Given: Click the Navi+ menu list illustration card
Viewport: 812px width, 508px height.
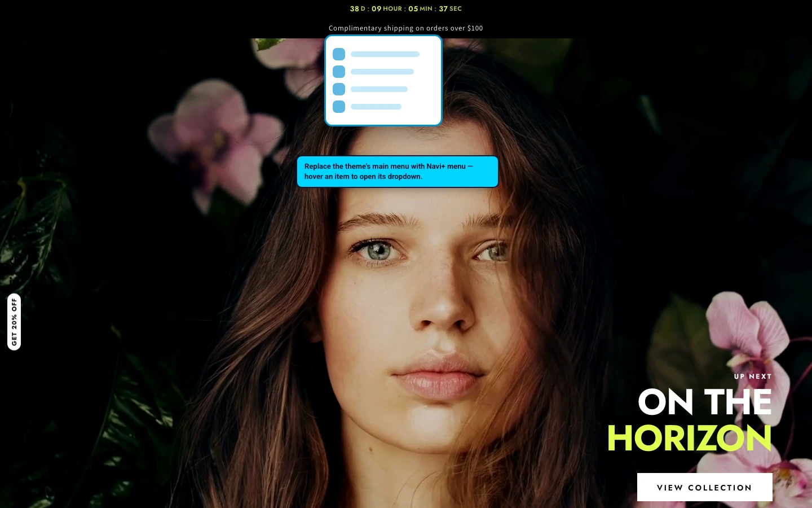Looking at the screenshot, I should click(x=383, y=80).
